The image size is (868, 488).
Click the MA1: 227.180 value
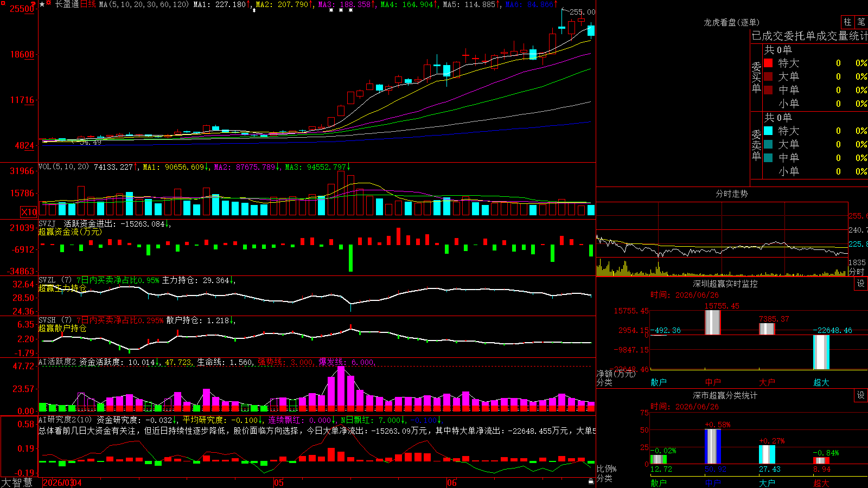[220, 4]
